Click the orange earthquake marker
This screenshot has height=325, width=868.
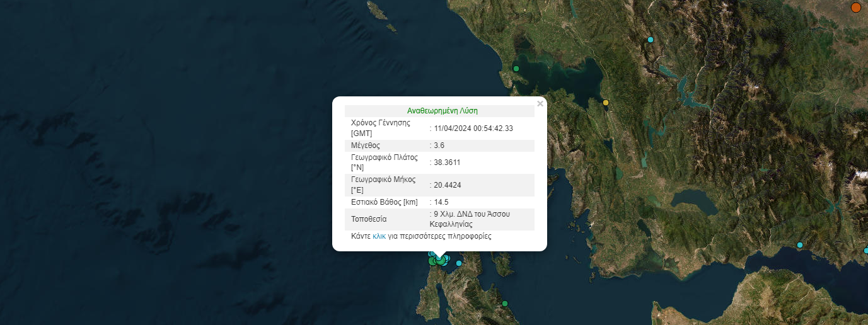[x=856, y=8]
